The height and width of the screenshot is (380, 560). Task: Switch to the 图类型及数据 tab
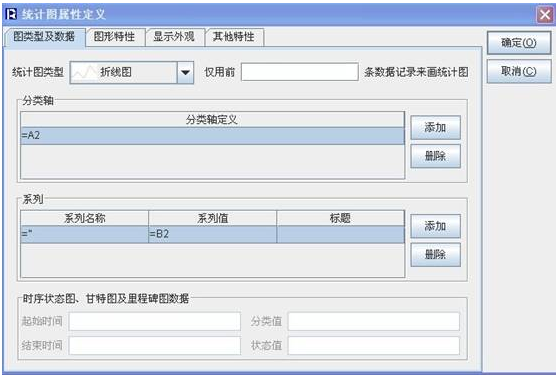pyautogui.click(x=44, y=37)
